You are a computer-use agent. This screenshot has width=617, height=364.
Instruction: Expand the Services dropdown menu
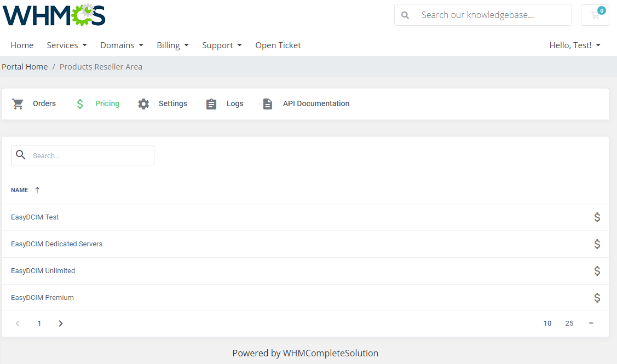(x=67, y=45)
